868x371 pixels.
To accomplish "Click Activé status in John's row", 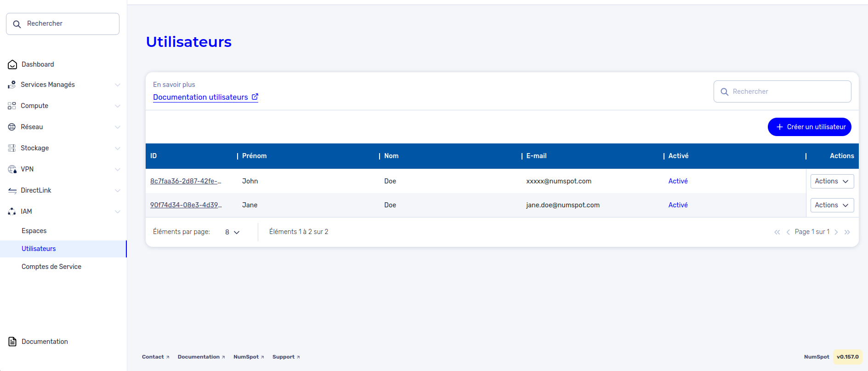I will click(678, 181).
